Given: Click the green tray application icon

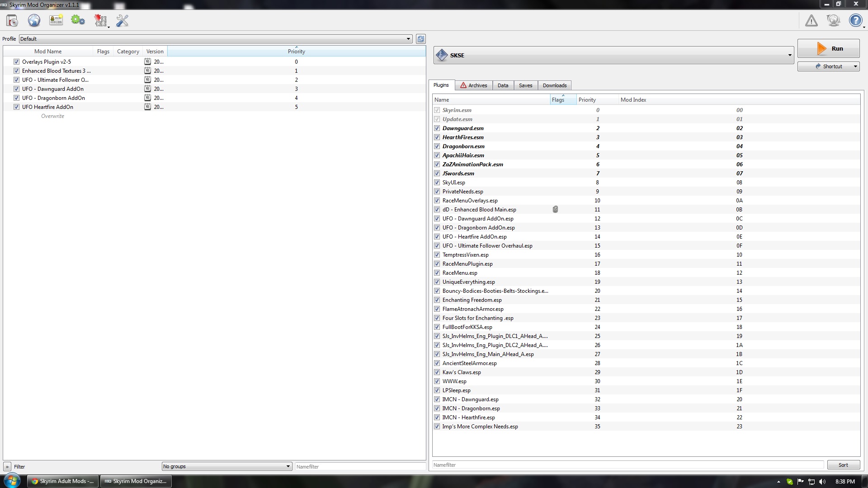Looking at the screenshot, I should click(x=790, y=482).
